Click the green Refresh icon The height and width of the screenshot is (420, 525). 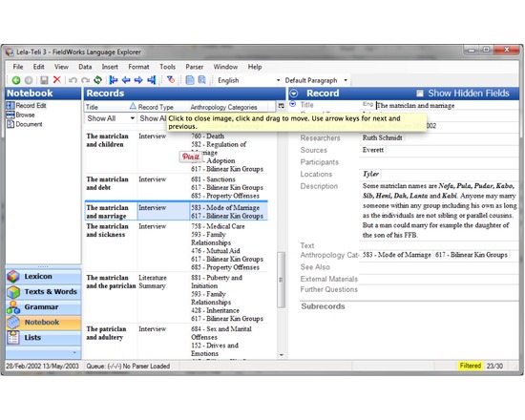tap(97, 80)
